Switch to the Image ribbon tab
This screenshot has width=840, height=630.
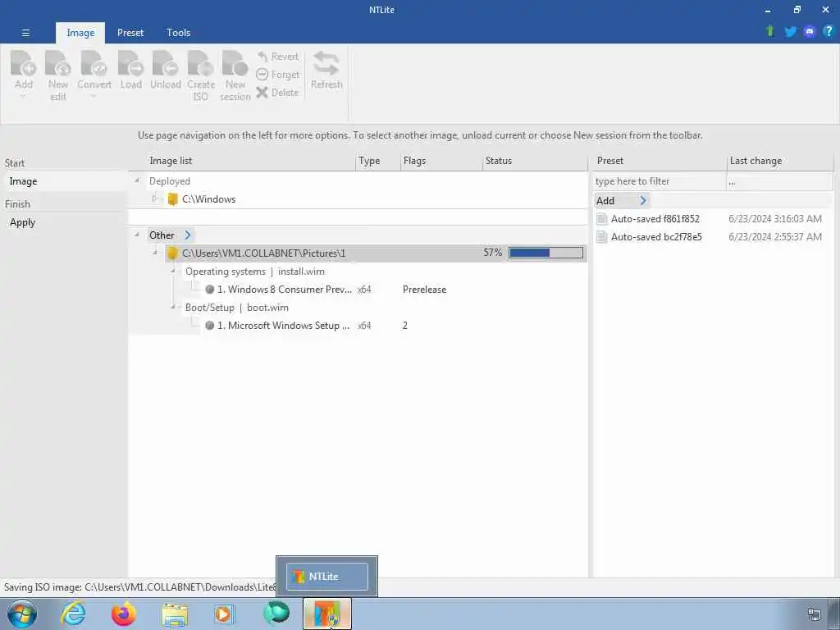point(80,33)
